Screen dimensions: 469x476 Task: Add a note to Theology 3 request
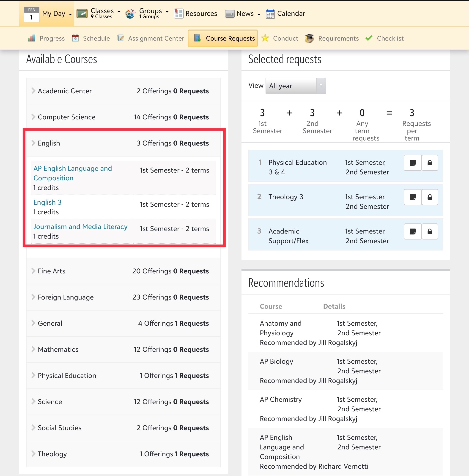[413, 197]
